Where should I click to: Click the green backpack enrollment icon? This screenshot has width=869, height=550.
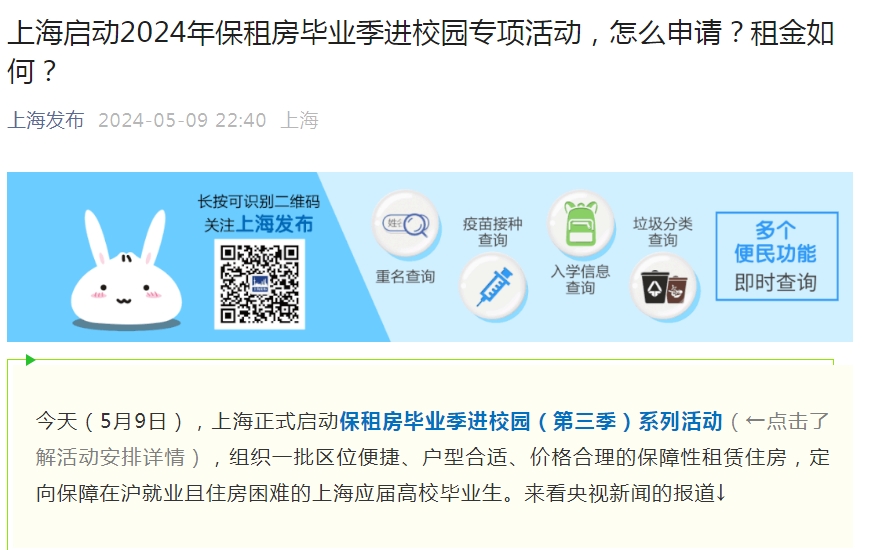click(x=580, y=225)
